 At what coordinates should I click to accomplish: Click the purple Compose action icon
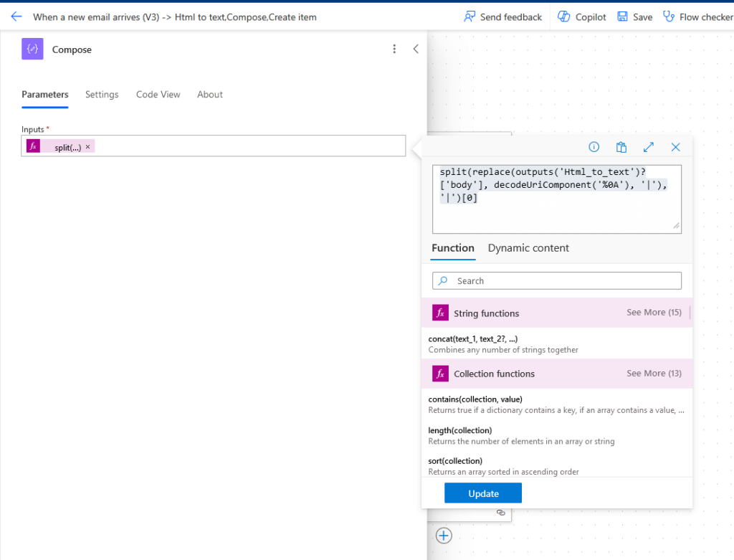(x=32, y=49)
